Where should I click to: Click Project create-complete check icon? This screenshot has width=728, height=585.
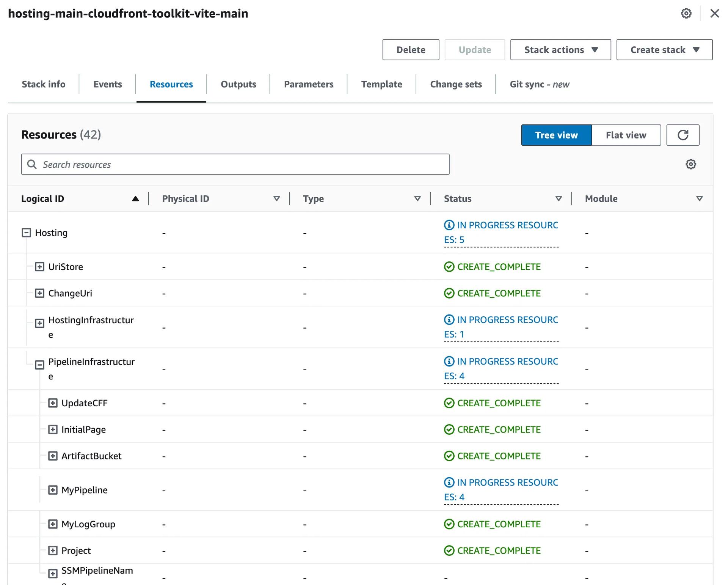[449, 550]
